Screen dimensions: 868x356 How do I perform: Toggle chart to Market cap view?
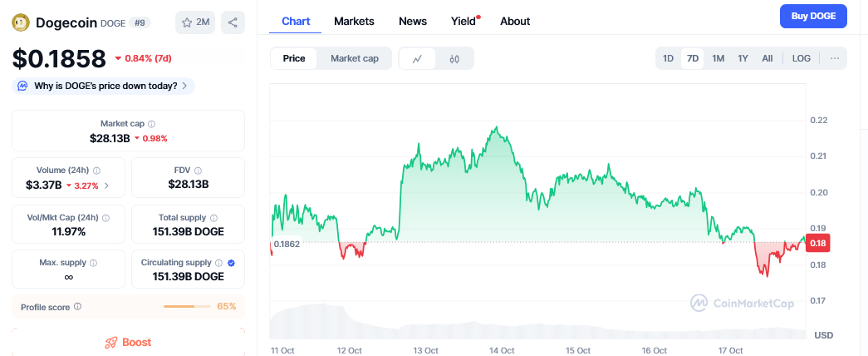(x=355, y=58)
